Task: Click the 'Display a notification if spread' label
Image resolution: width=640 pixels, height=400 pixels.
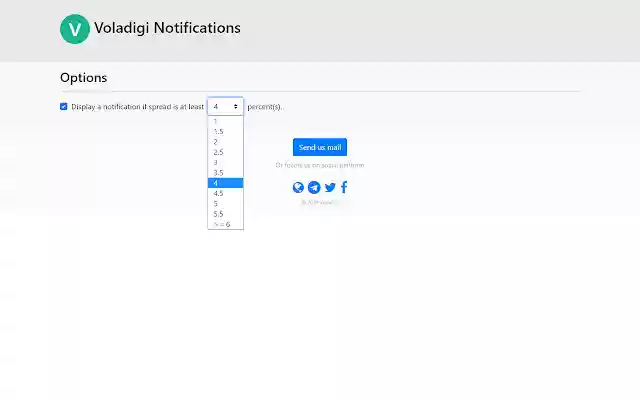Action: [138, 107]
